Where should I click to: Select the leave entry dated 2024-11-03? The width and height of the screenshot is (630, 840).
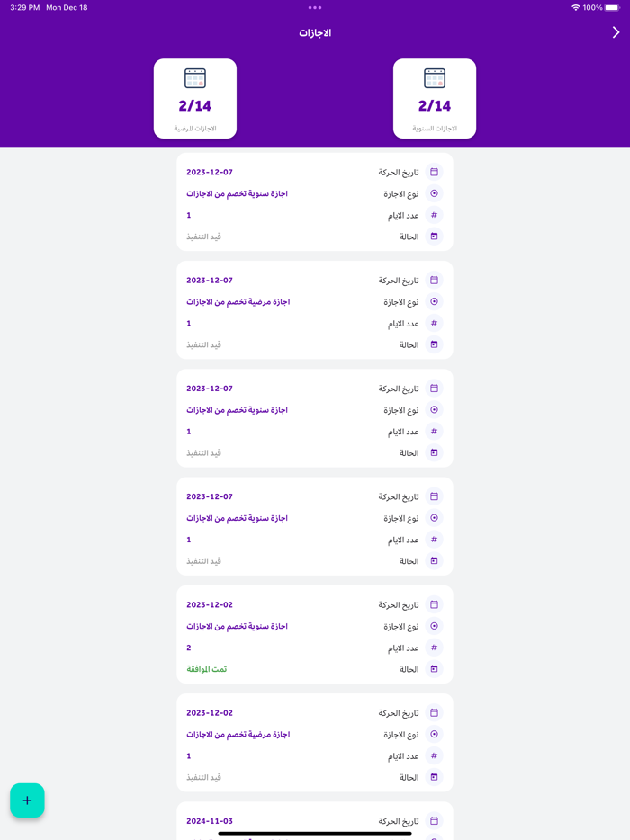314,820
